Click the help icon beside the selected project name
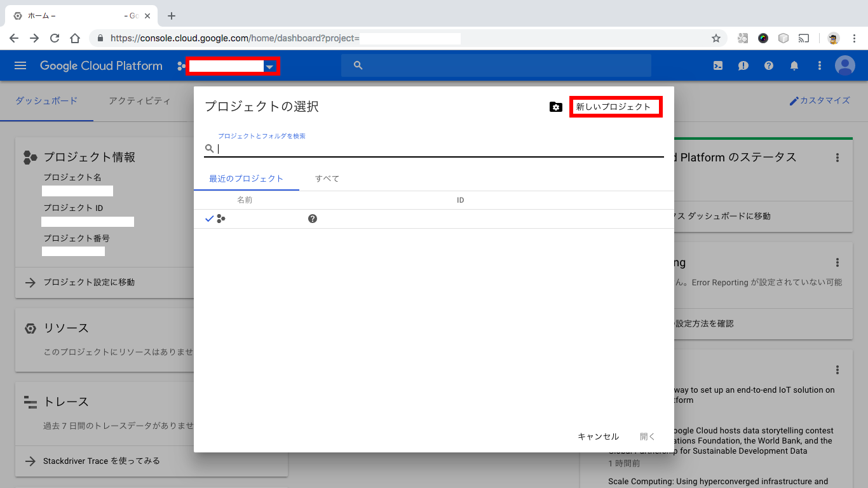Screen dimensions: 868x488 pyautogui.click(x=312, y=219)
